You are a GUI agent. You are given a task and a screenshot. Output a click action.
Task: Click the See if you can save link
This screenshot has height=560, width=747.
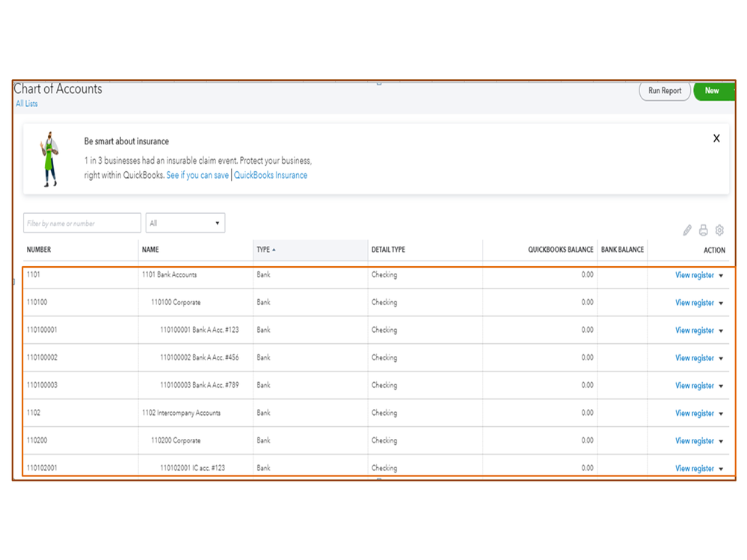[x=197, y=176]
